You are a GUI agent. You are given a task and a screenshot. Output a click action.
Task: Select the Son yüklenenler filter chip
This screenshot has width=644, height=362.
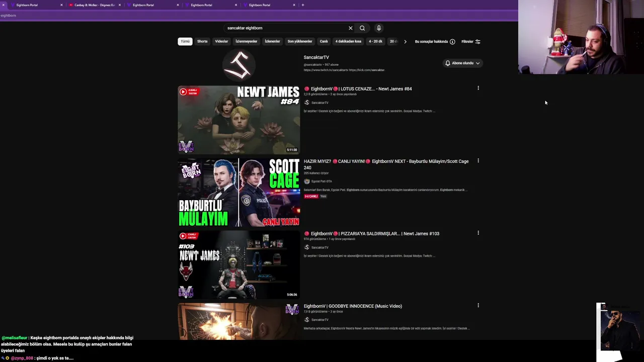[300, 41]
